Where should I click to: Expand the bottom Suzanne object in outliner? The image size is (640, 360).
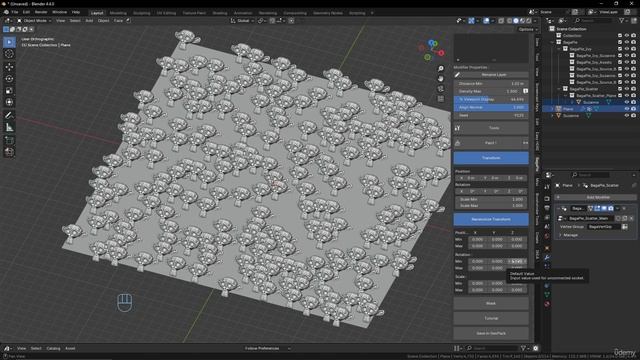(x=553, y=116)
